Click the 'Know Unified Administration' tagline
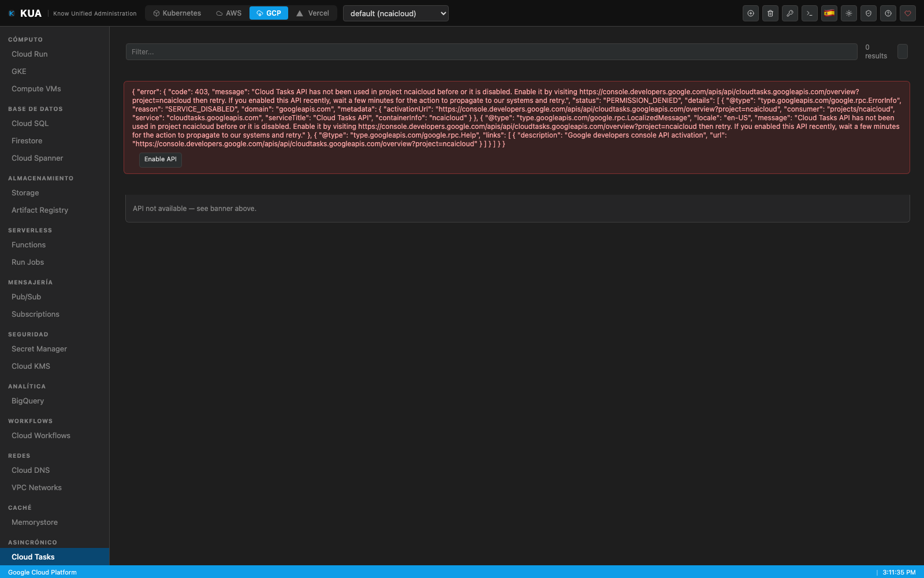 pos(95,13)
